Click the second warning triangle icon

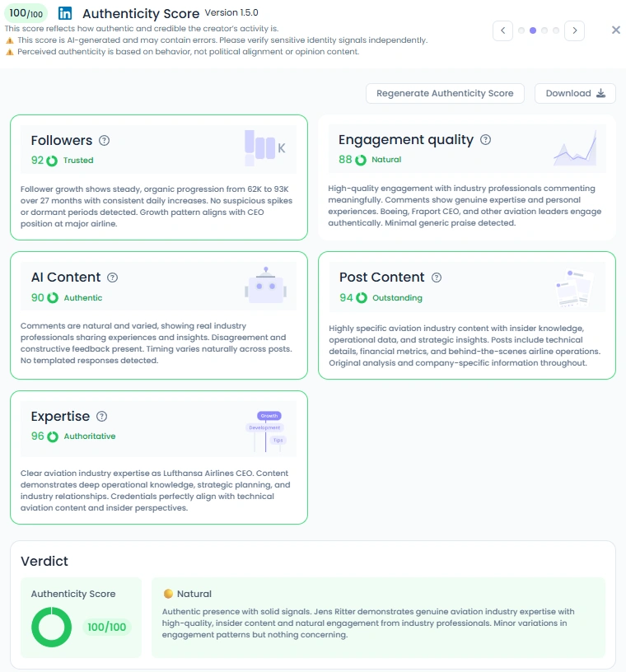(9, 52)
